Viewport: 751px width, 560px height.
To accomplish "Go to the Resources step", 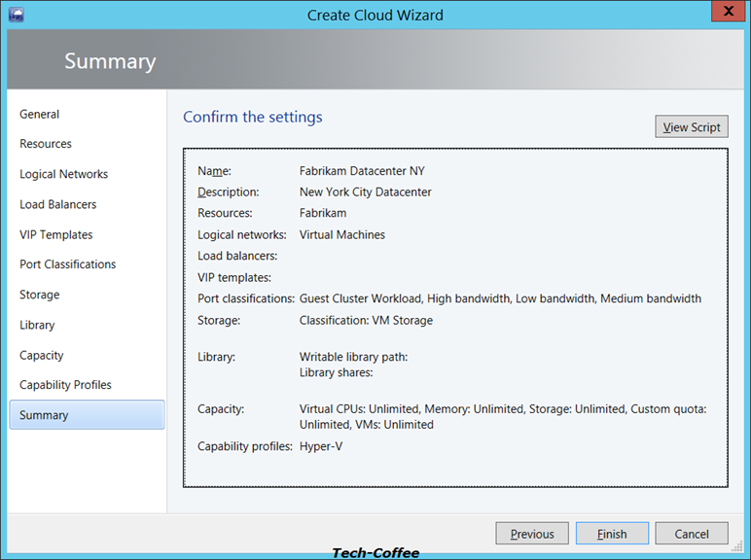I will (x=46, y=144).
